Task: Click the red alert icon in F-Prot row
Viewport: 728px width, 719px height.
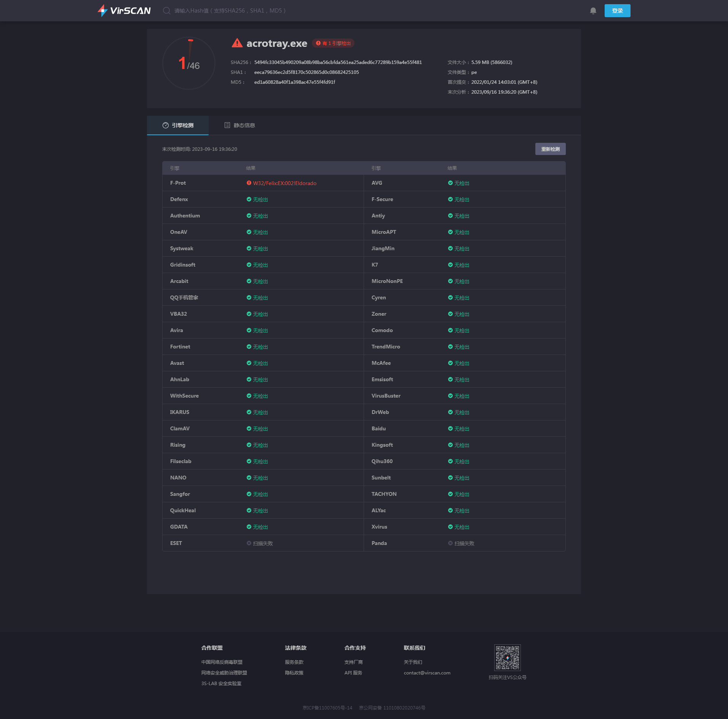Action: coord(249,183)
